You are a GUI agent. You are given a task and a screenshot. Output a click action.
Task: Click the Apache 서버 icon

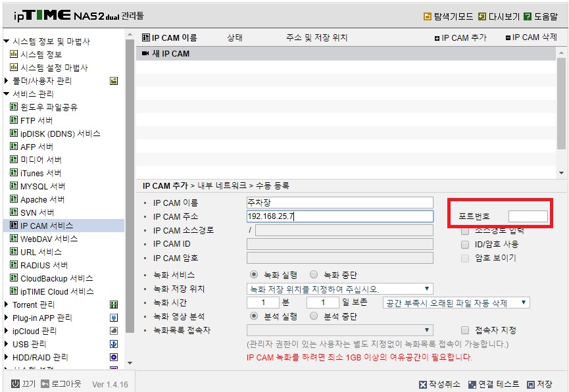[14, 199]
